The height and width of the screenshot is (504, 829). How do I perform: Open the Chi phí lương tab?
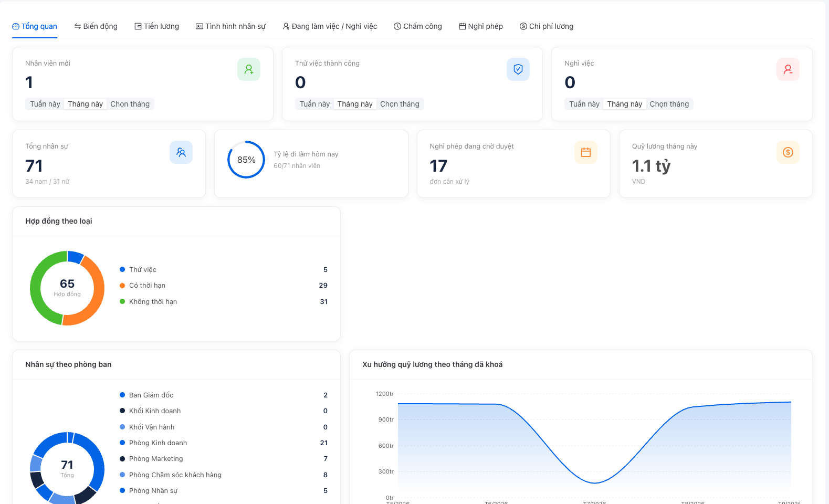click(x=547, y=26)
